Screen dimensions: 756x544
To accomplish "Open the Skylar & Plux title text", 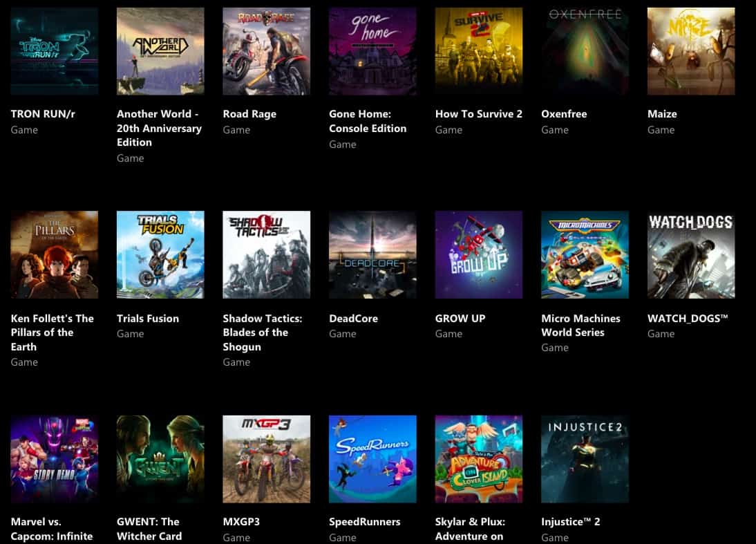I will click(x=470, y=529).
